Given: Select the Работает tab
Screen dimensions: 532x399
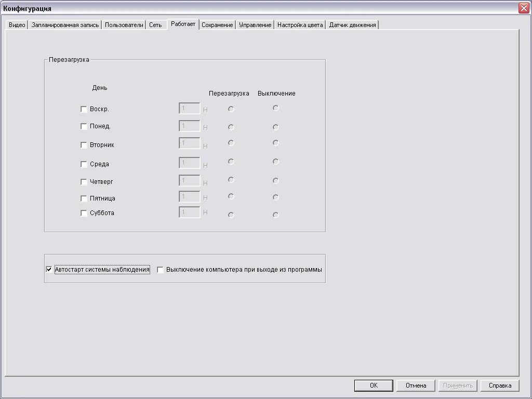Looking at the screenshot, I should point(183,24).
